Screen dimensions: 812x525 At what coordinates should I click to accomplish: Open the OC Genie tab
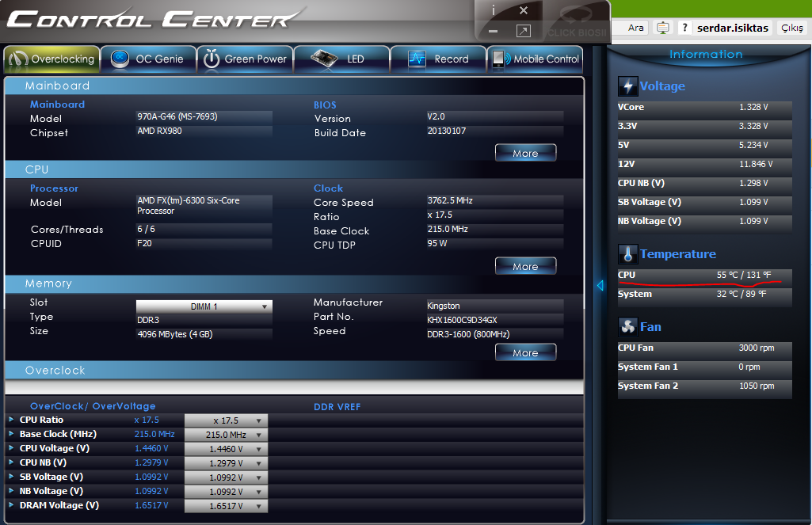(149, 59)
